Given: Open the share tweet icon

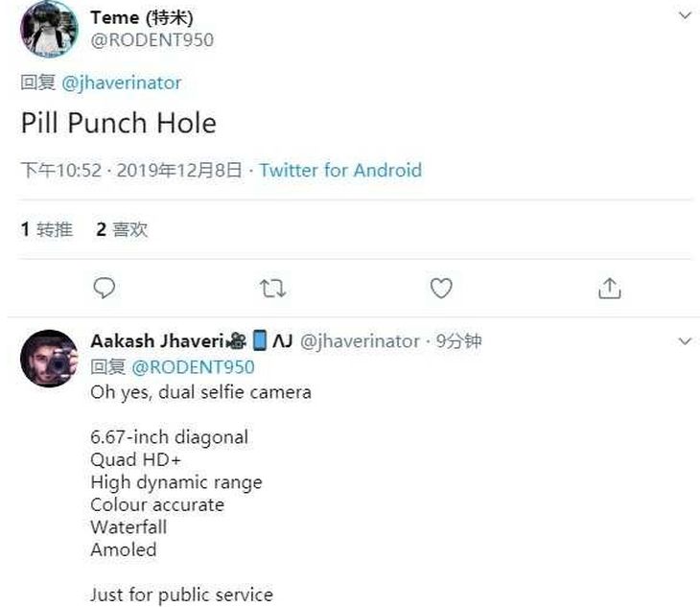Looking at the screenshot, I should [609, 288].
